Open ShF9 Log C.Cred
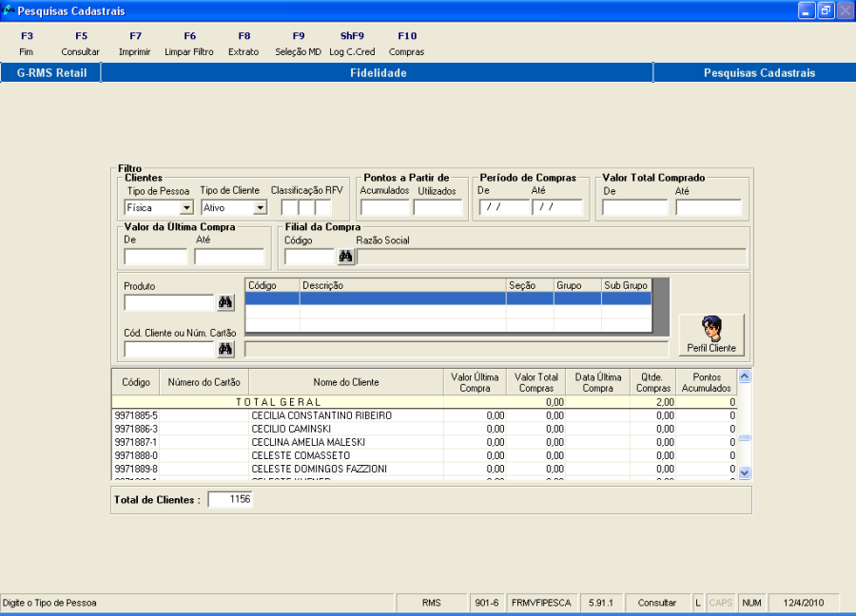The image size is (856, 616). click(x=352, y=44)
